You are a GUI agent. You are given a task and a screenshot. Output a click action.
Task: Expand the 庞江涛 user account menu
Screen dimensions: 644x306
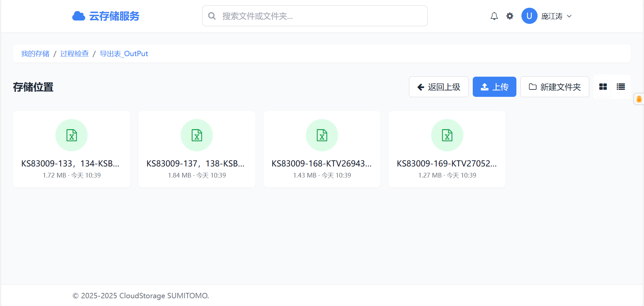coord(556,16)
